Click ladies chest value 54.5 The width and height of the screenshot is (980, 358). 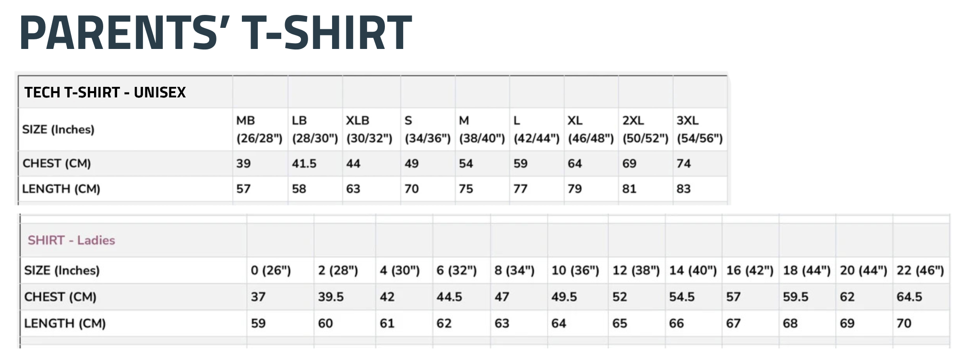(x=682, y=297)
